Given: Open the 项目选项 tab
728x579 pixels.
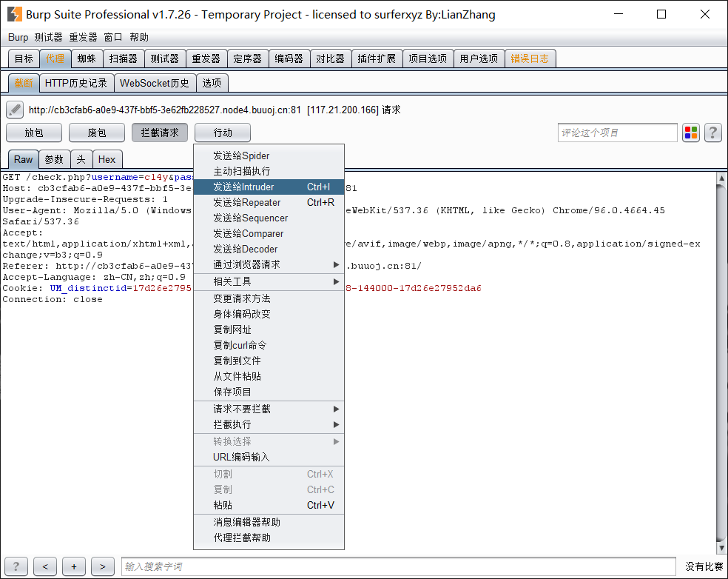Looking at the screenshot, I should pos(428,58).
